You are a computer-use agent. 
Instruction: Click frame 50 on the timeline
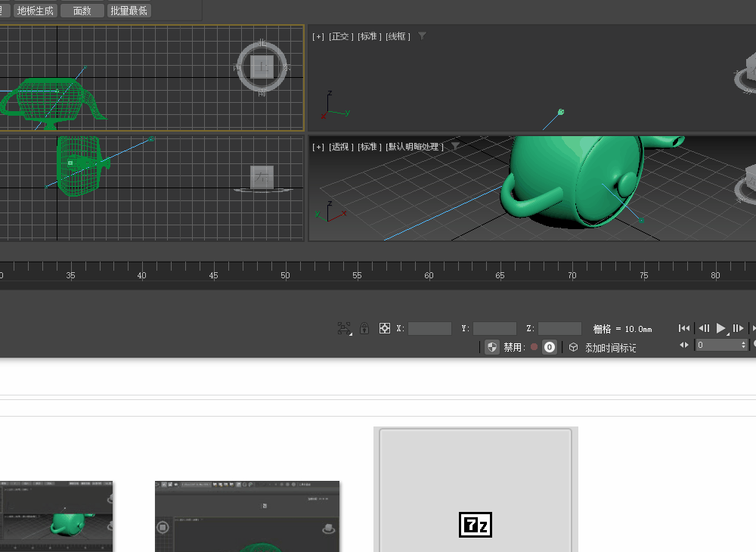pyautogui.click(x=286, y=275)
